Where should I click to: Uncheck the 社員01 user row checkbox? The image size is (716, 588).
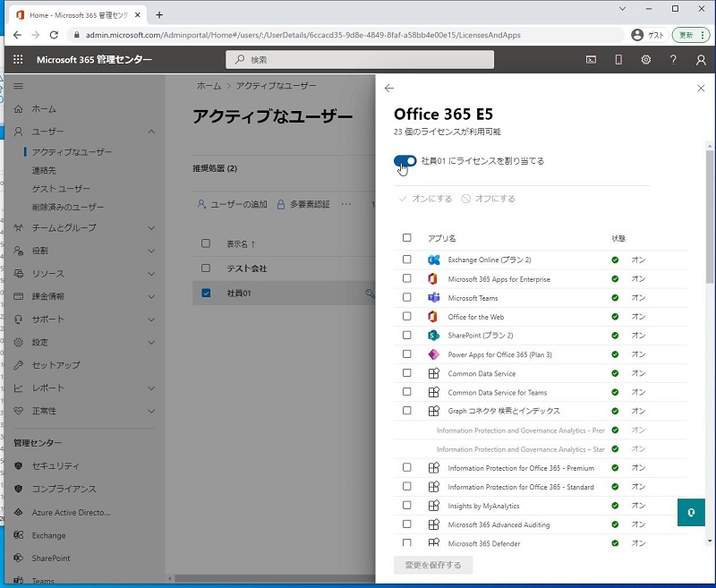point(206,293)
